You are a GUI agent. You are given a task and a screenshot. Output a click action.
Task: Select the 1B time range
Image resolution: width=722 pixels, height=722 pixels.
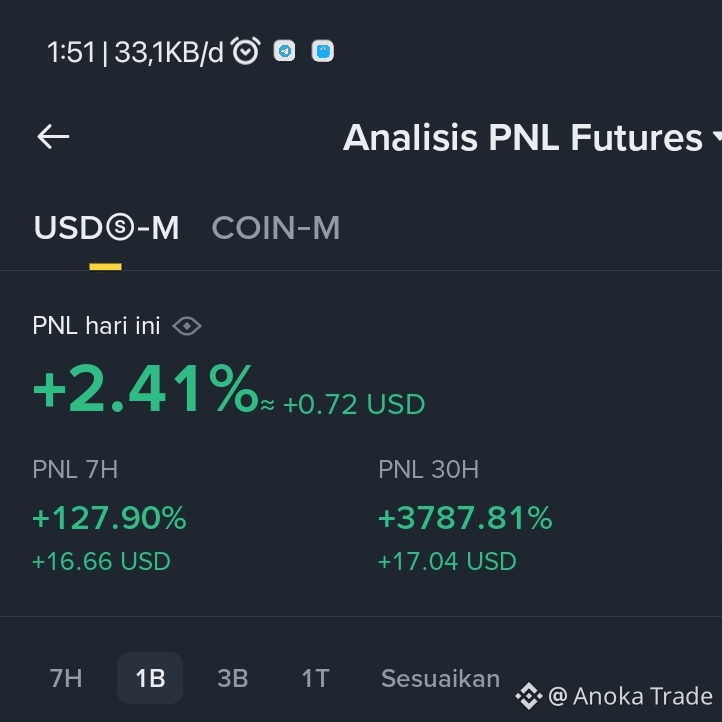(150, 678)
